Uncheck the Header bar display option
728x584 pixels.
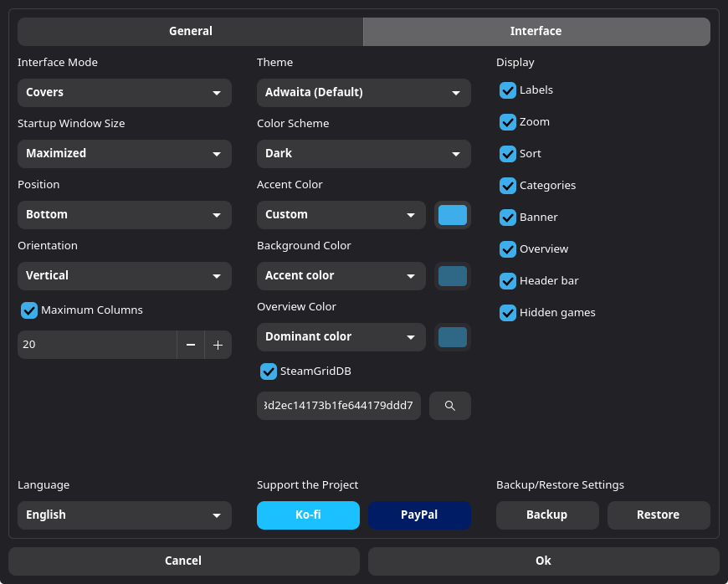[507, 281]
